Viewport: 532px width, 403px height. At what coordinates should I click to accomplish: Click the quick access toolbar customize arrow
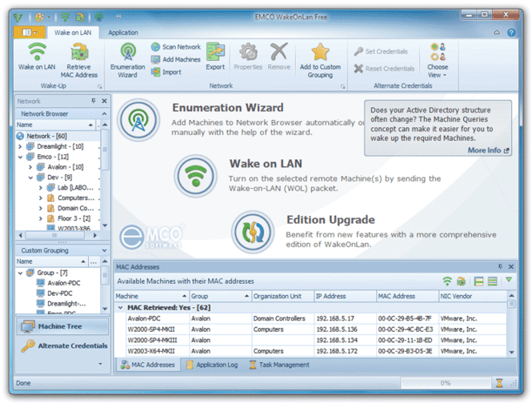point(118,17)
